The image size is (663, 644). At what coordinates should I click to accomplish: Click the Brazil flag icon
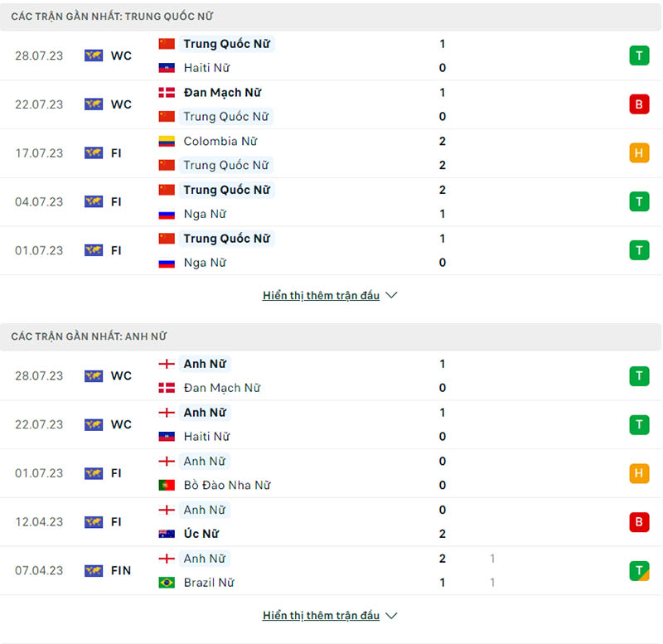pyautogui.click(x=167, y=583)
